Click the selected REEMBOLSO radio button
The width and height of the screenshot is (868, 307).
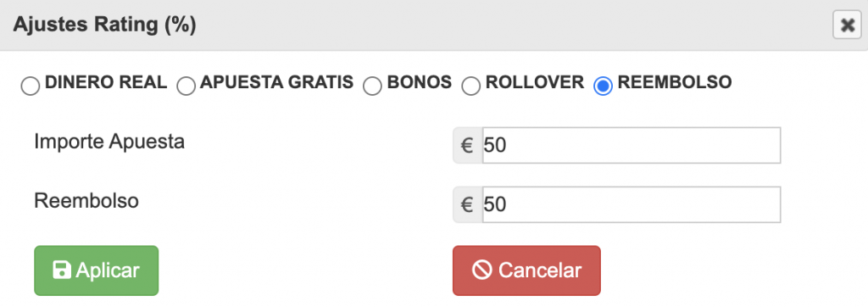(x=603, y=87)
